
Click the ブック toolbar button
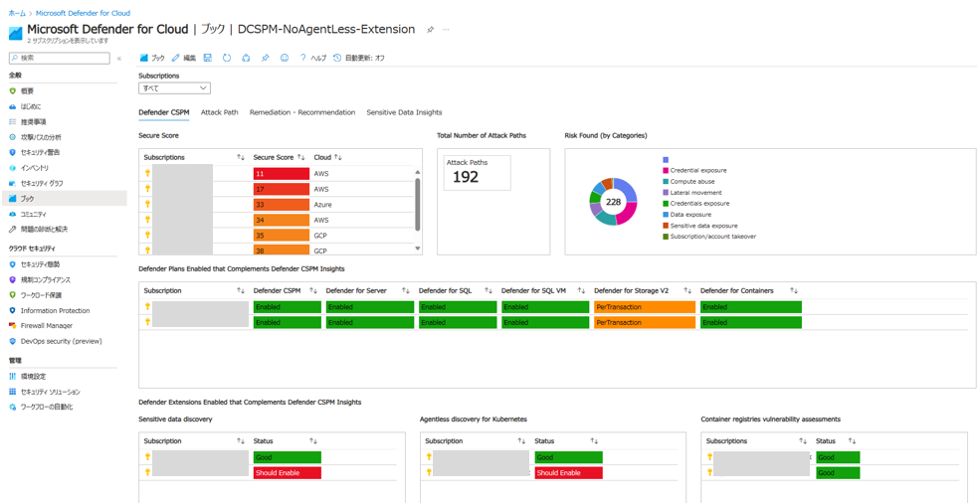(x=152, y=58)
